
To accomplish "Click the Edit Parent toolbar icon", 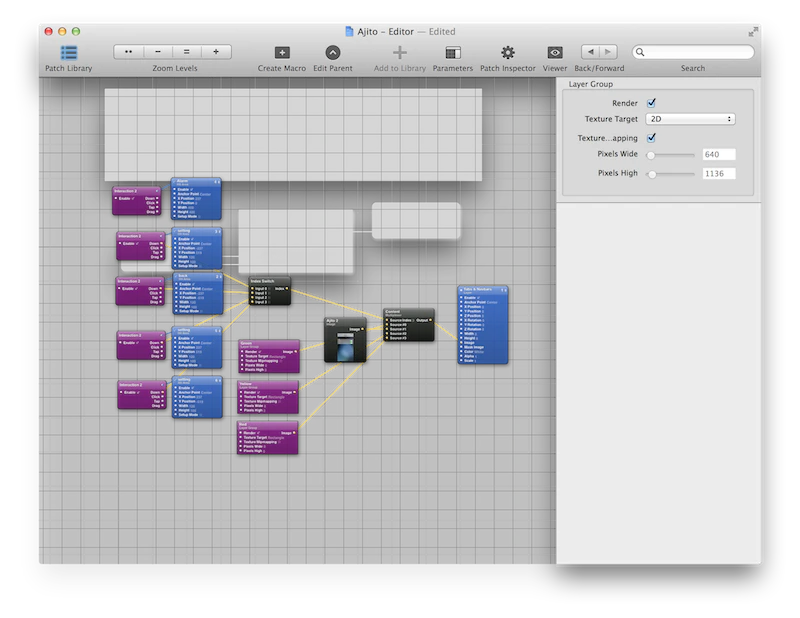I will point(333,53).
